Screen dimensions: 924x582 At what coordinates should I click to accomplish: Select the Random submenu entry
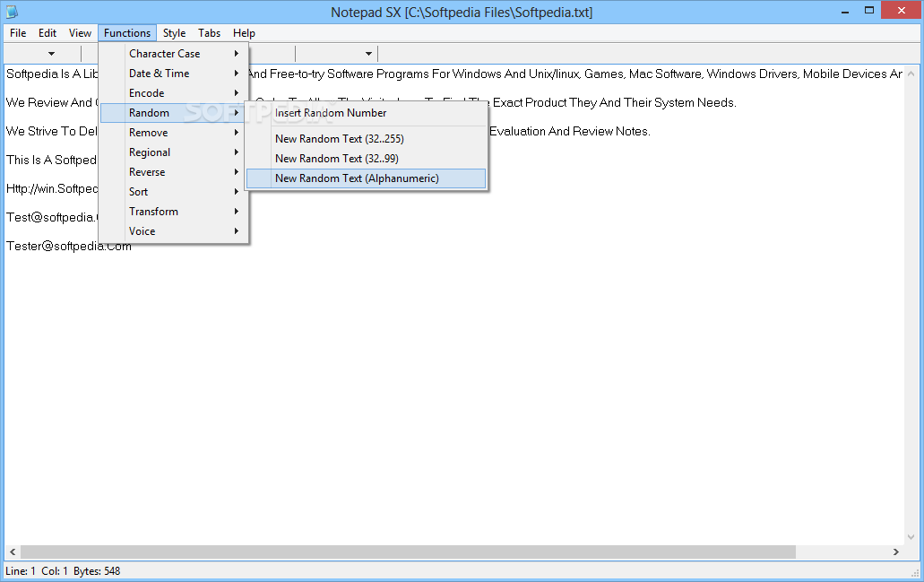coord(173,113)
